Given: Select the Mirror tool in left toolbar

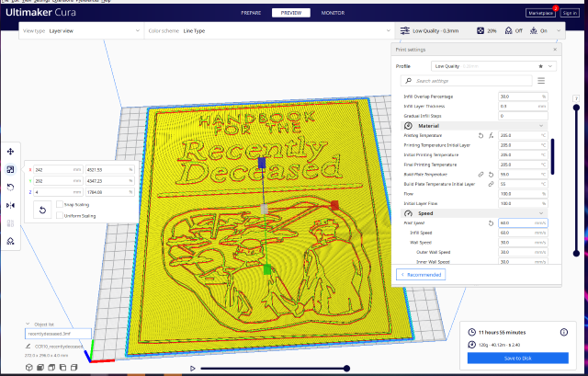Looking at the screenshot, I should pos(10,205).
